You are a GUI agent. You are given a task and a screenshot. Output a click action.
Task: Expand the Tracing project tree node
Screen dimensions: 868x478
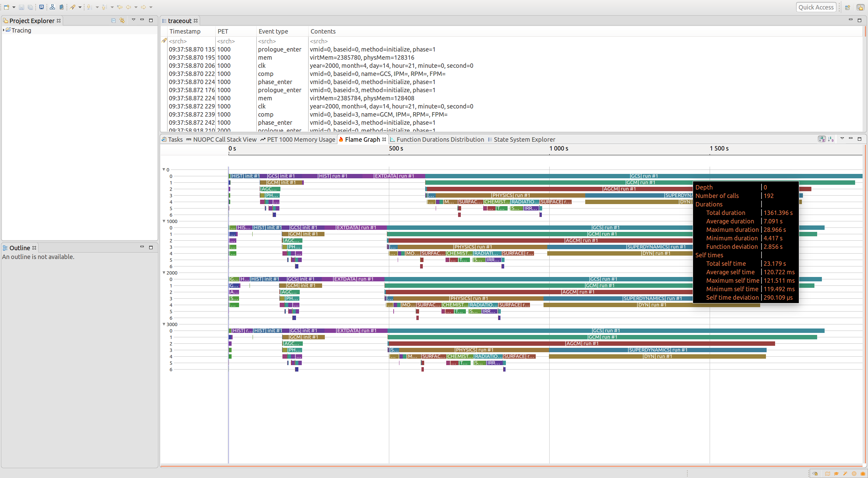[4, 30]
